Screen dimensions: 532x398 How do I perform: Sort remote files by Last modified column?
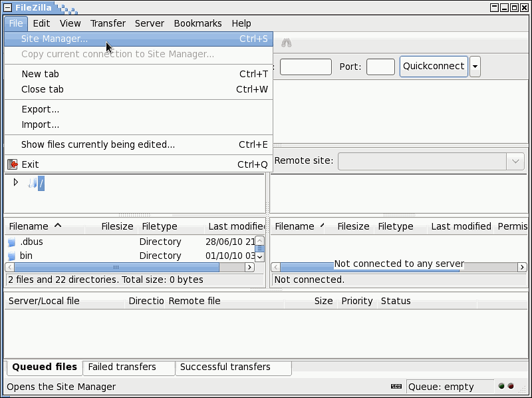point(461,226)
